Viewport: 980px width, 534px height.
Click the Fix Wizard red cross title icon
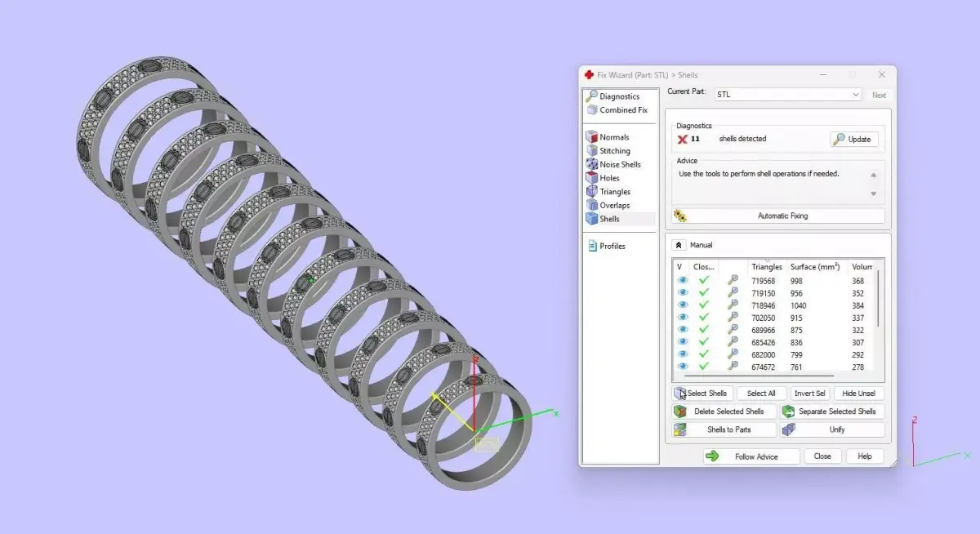tap(589, 74)
